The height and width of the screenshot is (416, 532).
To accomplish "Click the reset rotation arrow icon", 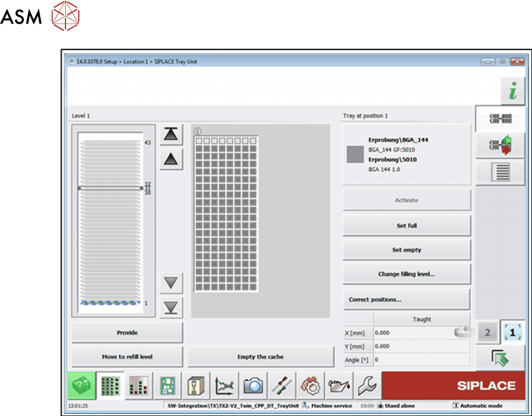I will tap(464, 332).
